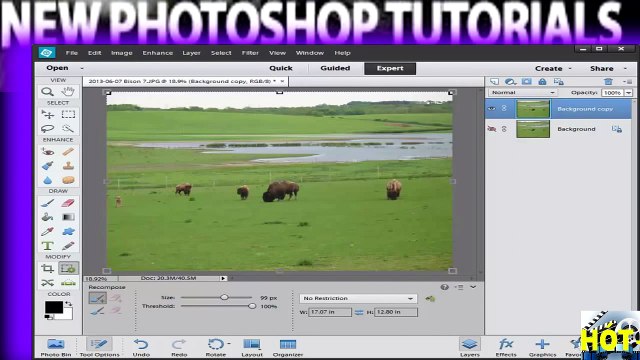
Task: Open the Filter menu
Action: coord(250,53)
